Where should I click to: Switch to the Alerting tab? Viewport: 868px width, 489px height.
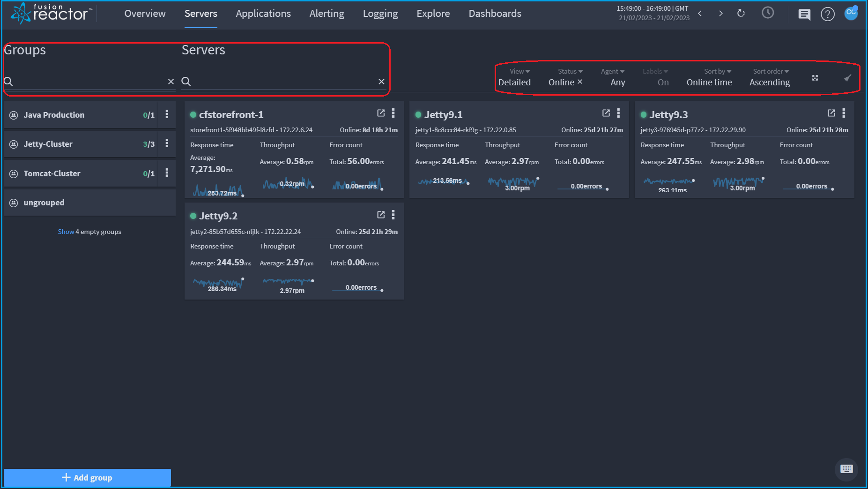tap(326, 14)
